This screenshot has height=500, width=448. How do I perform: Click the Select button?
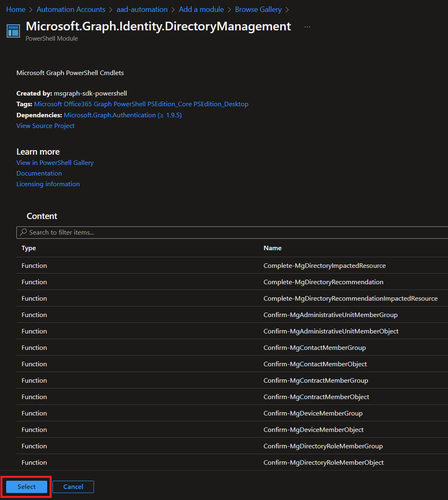27,487
